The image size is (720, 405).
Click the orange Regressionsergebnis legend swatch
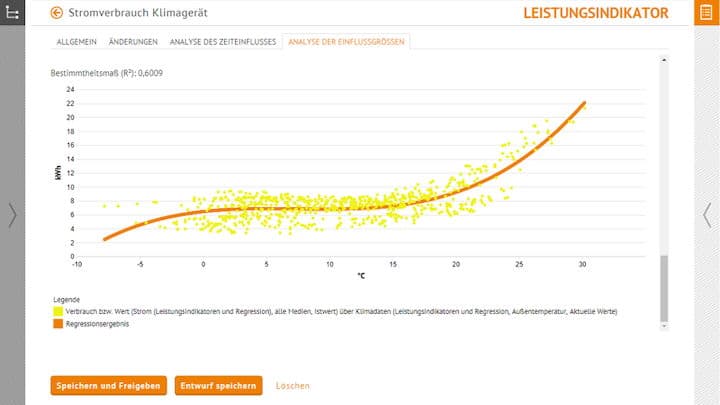click(58, 324)
